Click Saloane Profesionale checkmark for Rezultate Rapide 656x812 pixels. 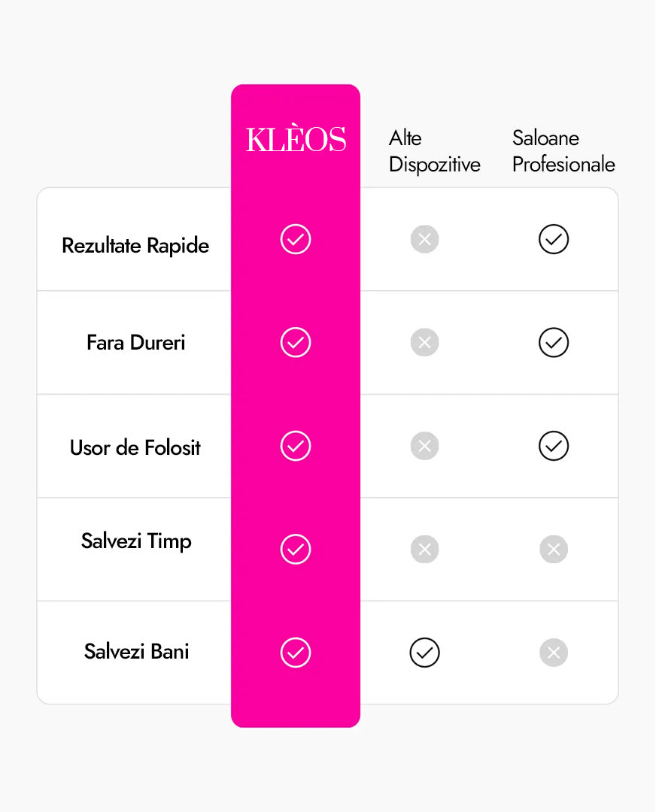point(554,240)
